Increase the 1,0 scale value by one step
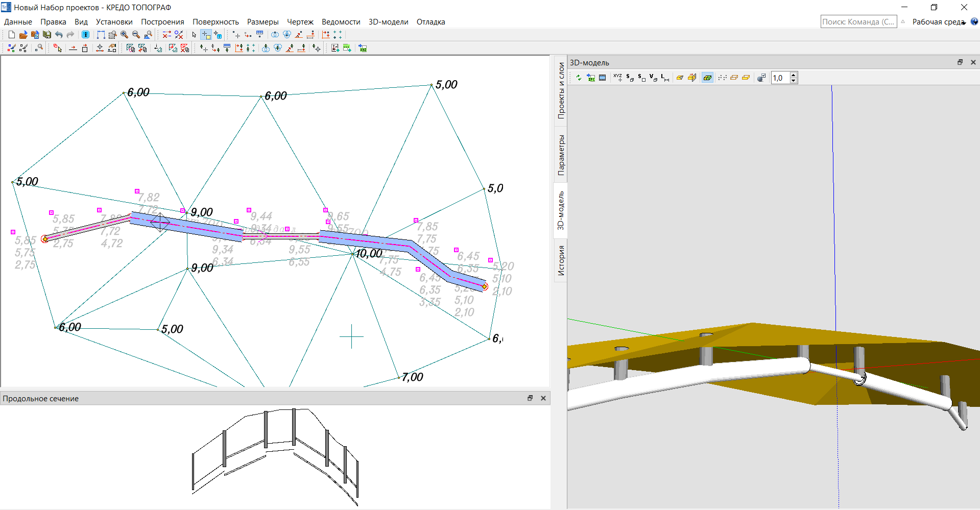The width and height of the screenshot is (980, 510). 793,75
